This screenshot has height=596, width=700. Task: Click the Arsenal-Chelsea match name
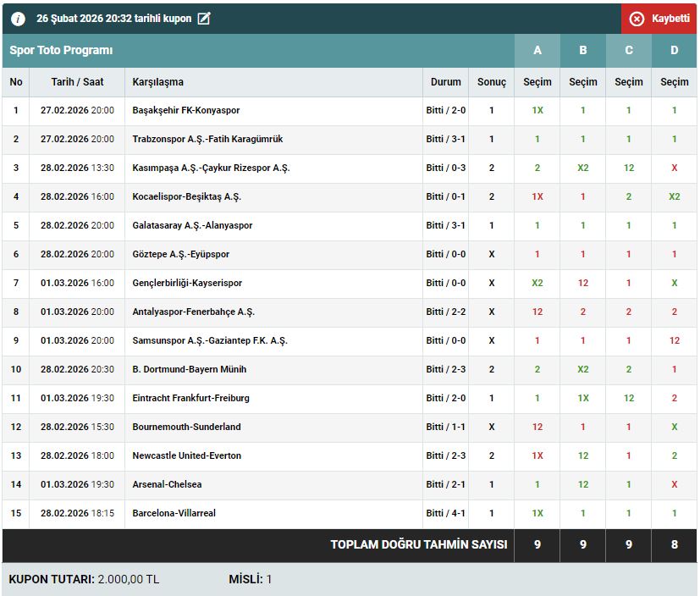(x=167, y=485)
